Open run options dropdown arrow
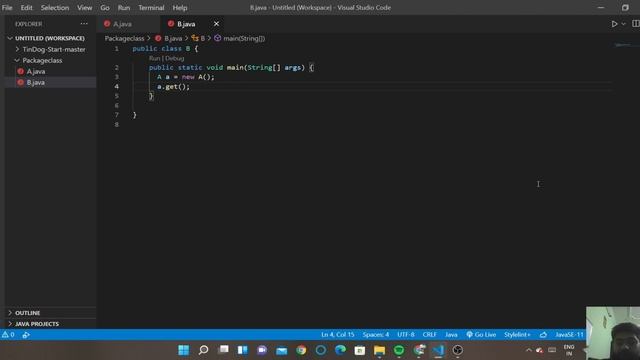Image resolution: width=640 pixels, height=360 pixels. (624, 24)
